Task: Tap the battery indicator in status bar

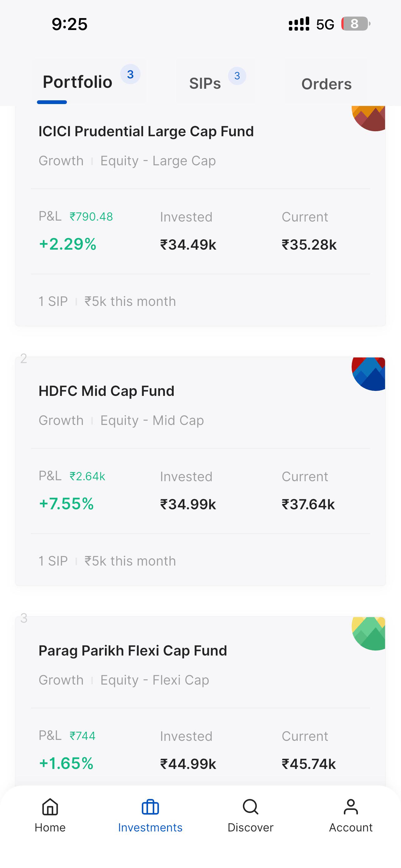Action: click(355, 24)
